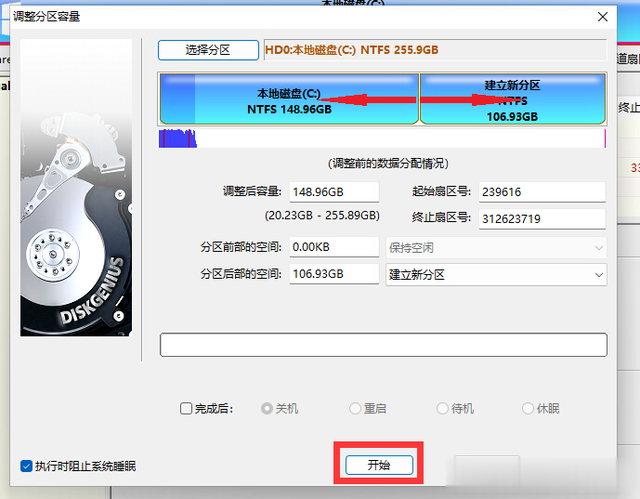
Task: Open the 保持空闲 dropdown
Action: (x=496, y=248)
